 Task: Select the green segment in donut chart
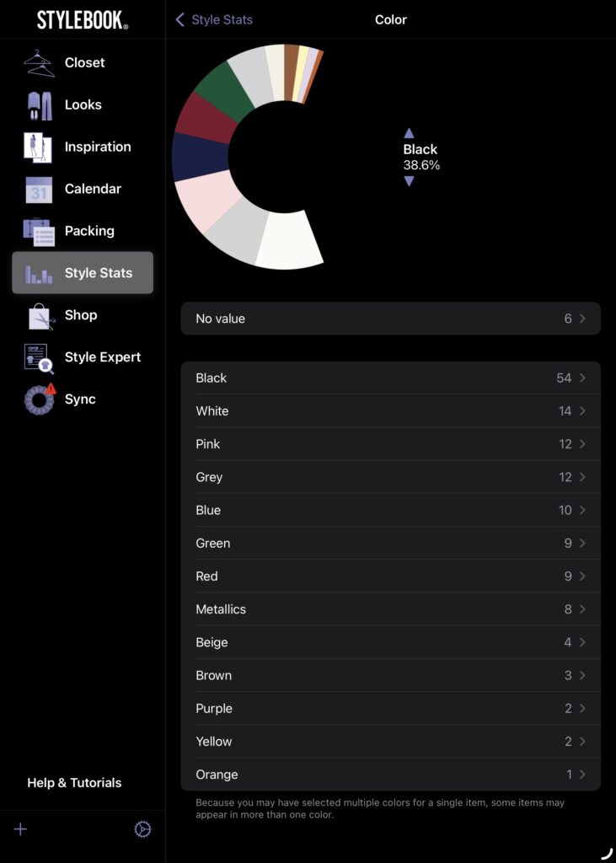[224, 91]
